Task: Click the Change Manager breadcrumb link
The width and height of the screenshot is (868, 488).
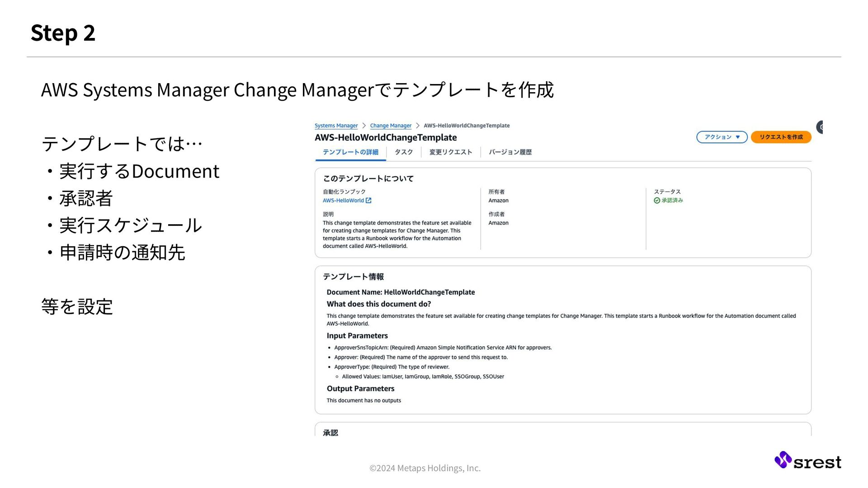Action: 391,126
